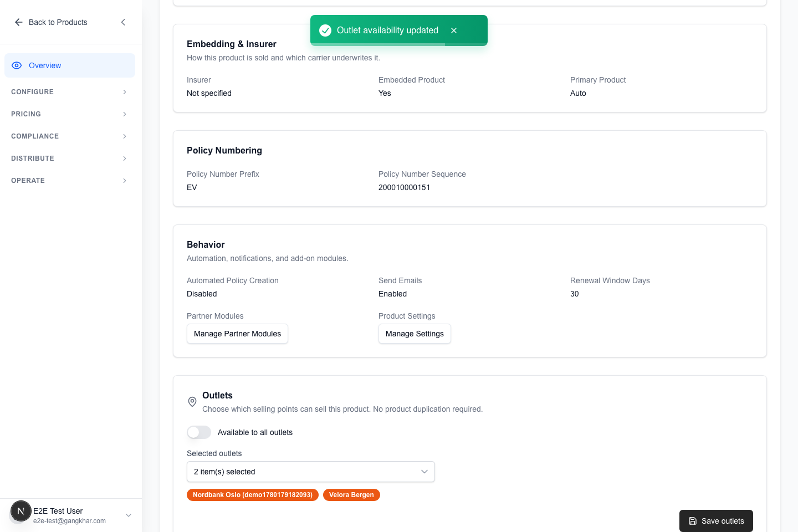
Task: Toggle Available to all outlets switch
Action: coord(199,432)
